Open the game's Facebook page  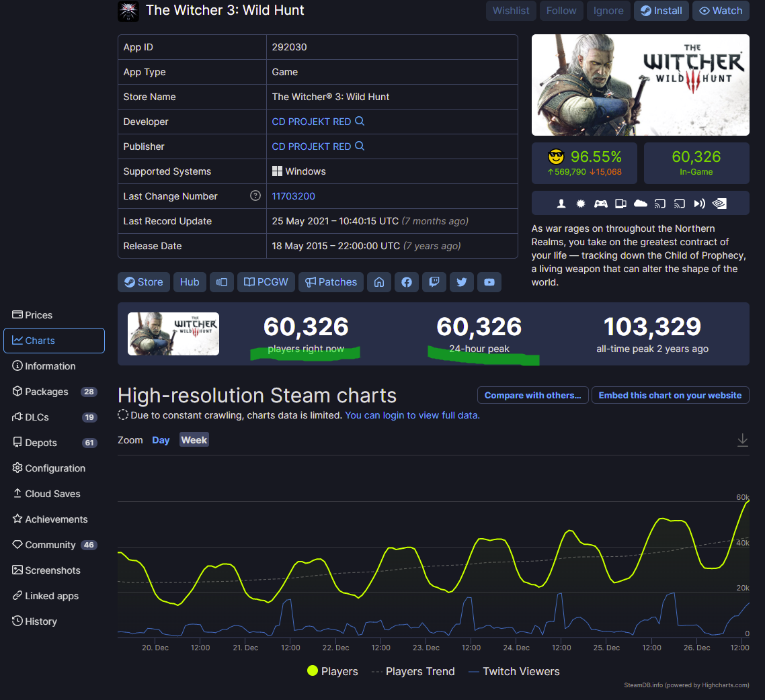[x=407, y=282]
